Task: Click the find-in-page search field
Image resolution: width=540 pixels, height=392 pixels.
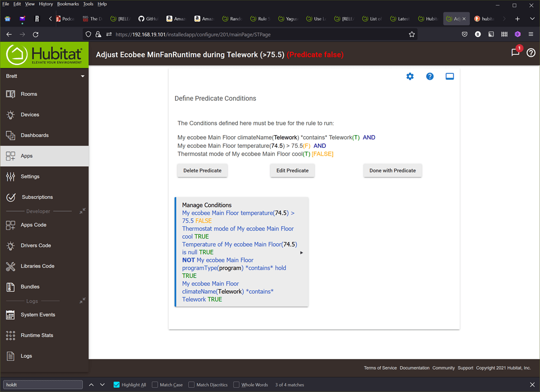Action: coord(43,385)
